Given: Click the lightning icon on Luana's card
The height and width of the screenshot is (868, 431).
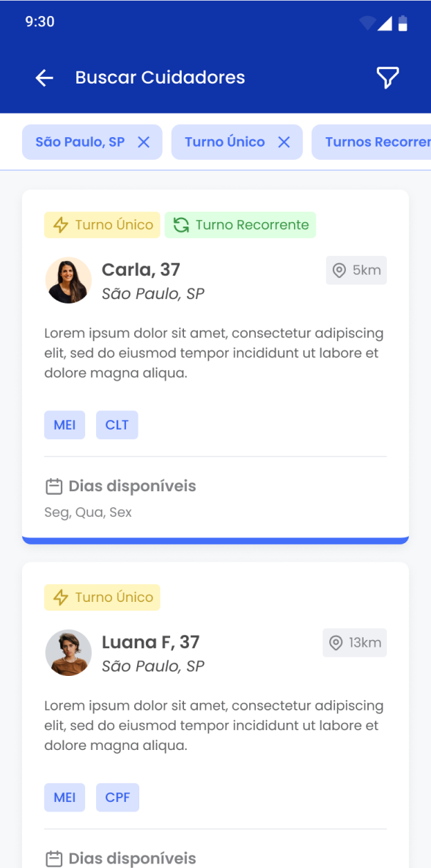Looking at the screenshot, I should pyautogui.click(x=60, y=598).
